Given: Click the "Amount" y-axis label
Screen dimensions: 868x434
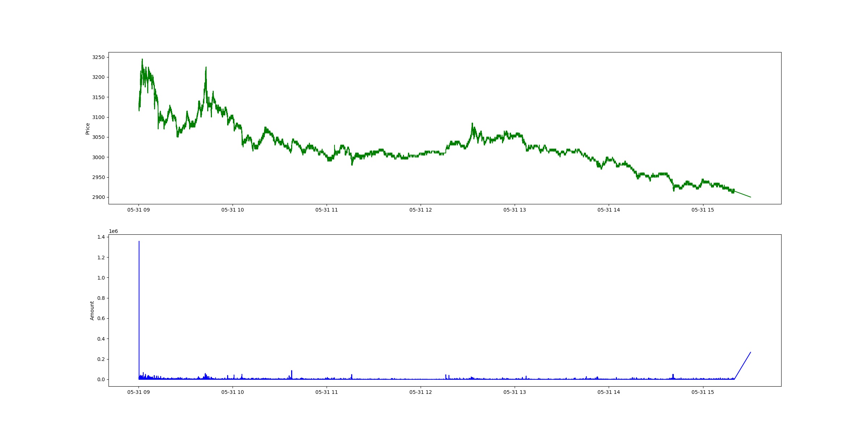Looking at the screenshot, I should [x=92, y=311].
